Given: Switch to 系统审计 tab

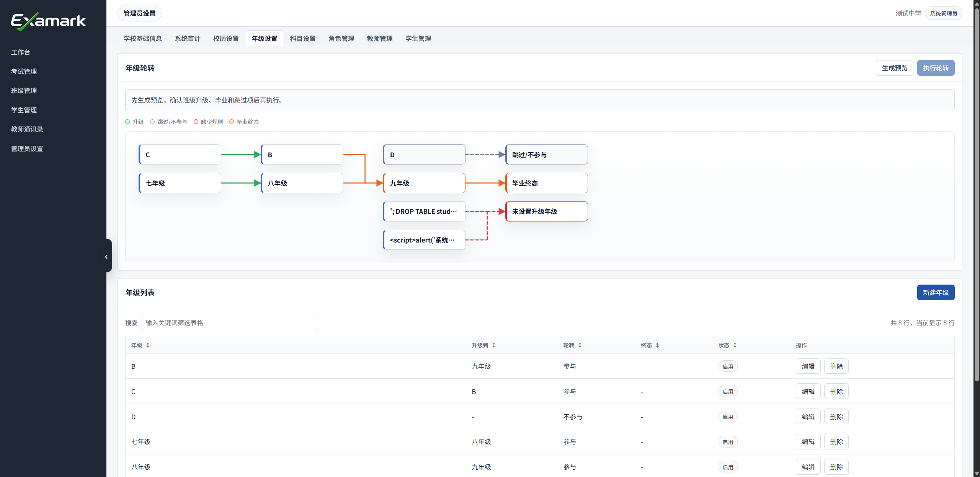Looking at the screenshot, I should click(188, 39).
